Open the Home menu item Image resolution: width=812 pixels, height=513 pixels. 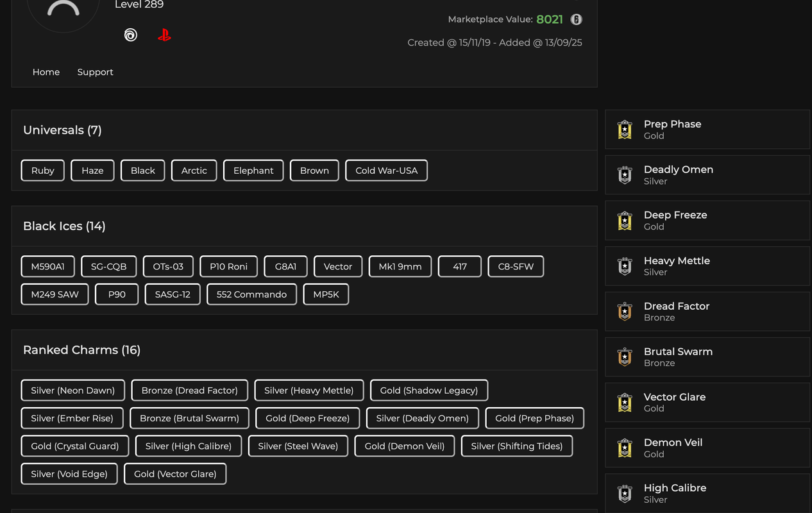[x=46, y=72]
